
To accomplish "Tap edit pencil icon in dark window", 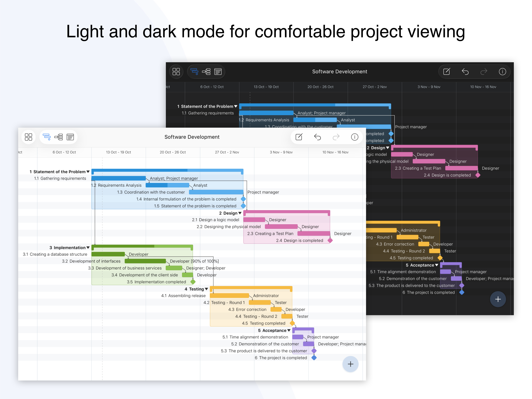I will click(447, 72).
